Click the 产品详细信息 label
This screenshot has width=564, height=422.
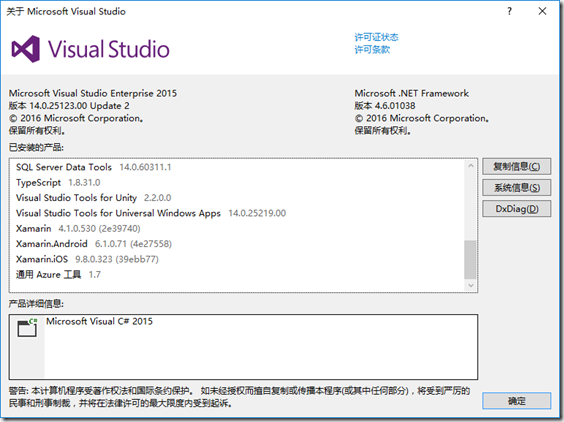pos(36,304)
